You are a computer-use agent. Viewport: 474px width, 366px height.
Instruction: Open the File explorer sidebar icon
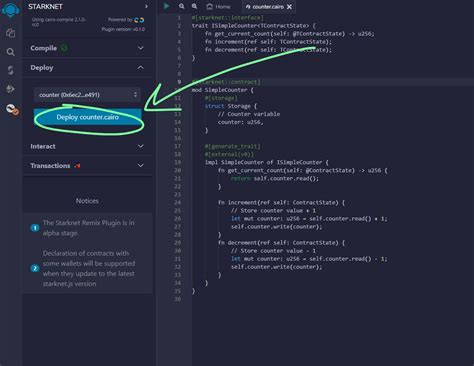11,33
